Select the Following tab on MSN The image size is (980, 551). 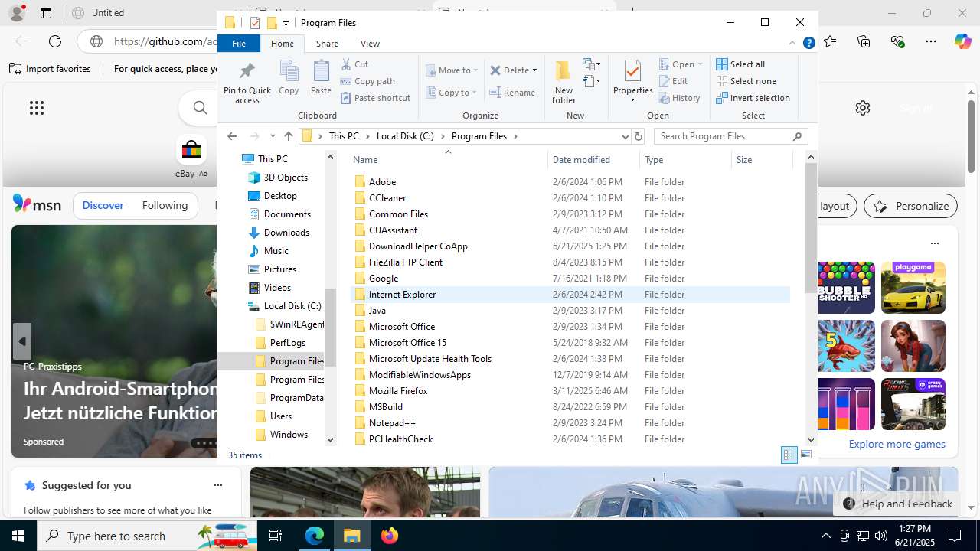(165, 205)
